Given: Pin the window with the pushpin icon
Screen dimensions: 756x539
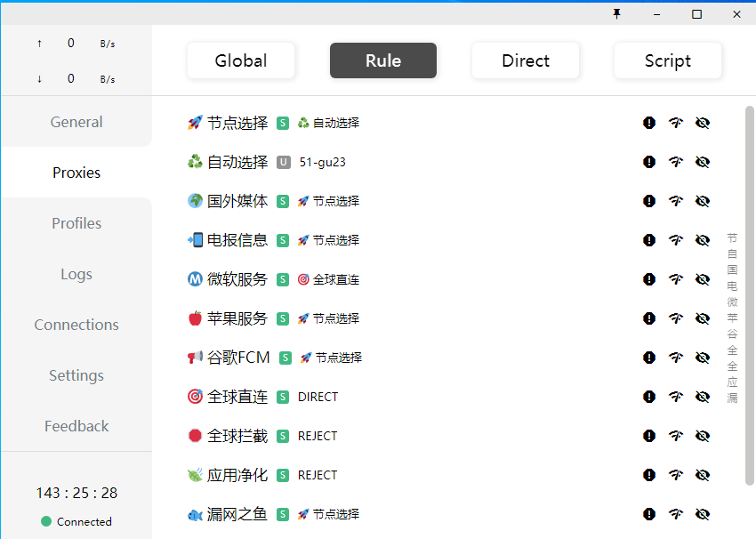Looking at the screenshot, I should point(617,13).
